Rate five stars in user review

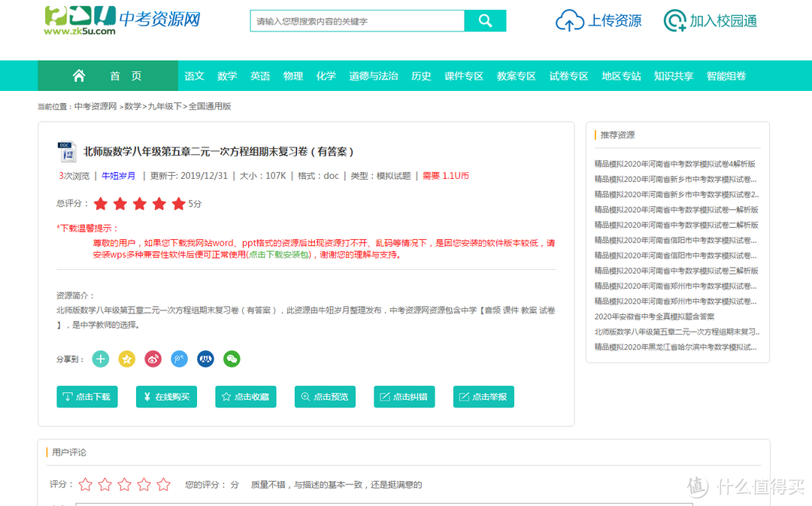[164, 484]
